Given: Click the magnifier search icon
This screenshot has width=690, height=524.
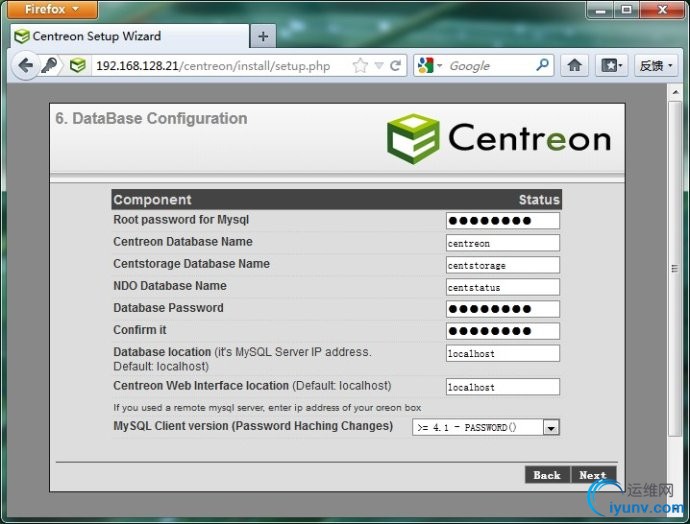Looking at the screenshot, I should click(543, 65).
